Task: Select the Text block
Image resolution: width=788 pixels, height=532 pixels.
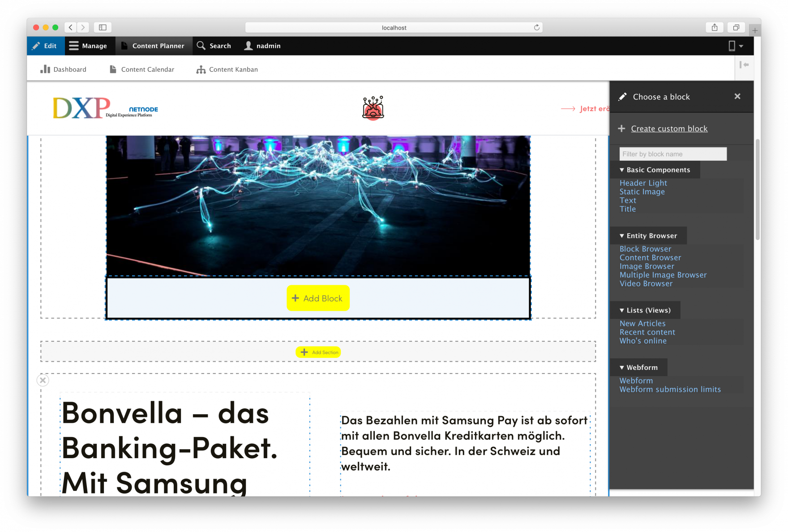Action: coord(628,200)
